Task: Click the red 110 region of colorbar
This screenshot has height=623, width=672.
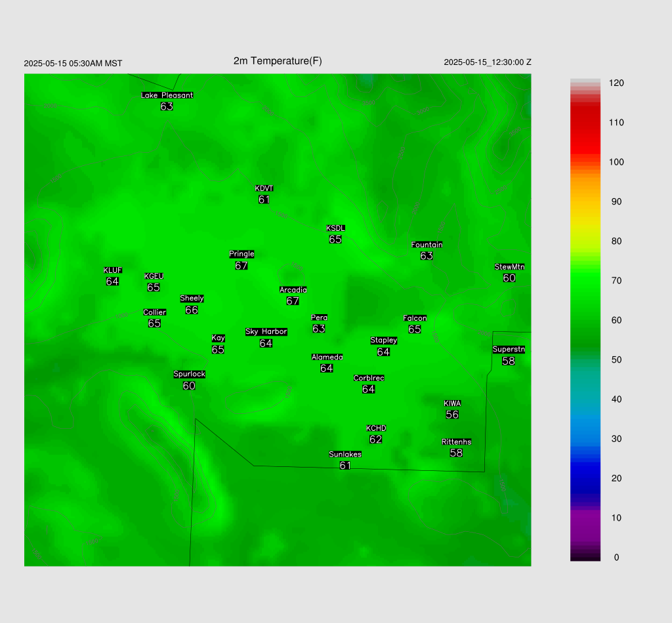Action: click(585, 123)
